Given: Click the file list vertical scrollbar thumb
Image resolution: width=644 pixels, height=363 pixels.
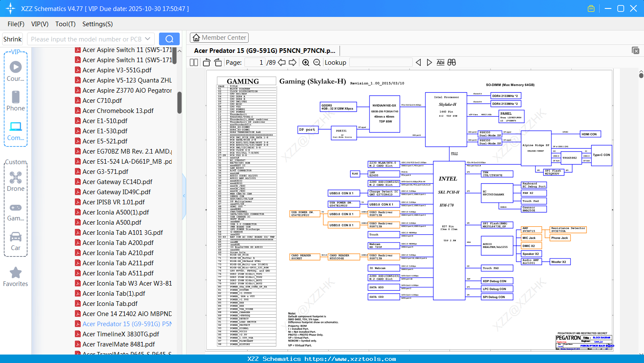Looking at the screenshot, I should click(x=179, y=103).
